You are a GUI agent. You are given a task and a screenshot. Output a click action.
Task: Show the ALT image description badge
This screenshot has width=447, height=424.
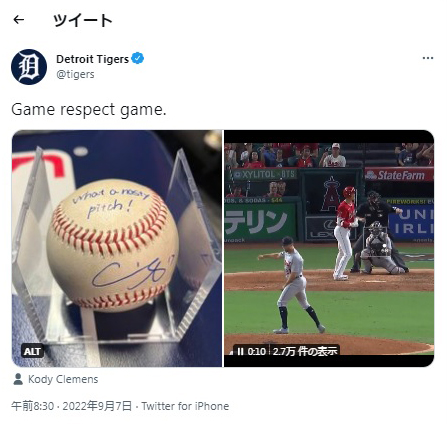[x=32, y=351]
